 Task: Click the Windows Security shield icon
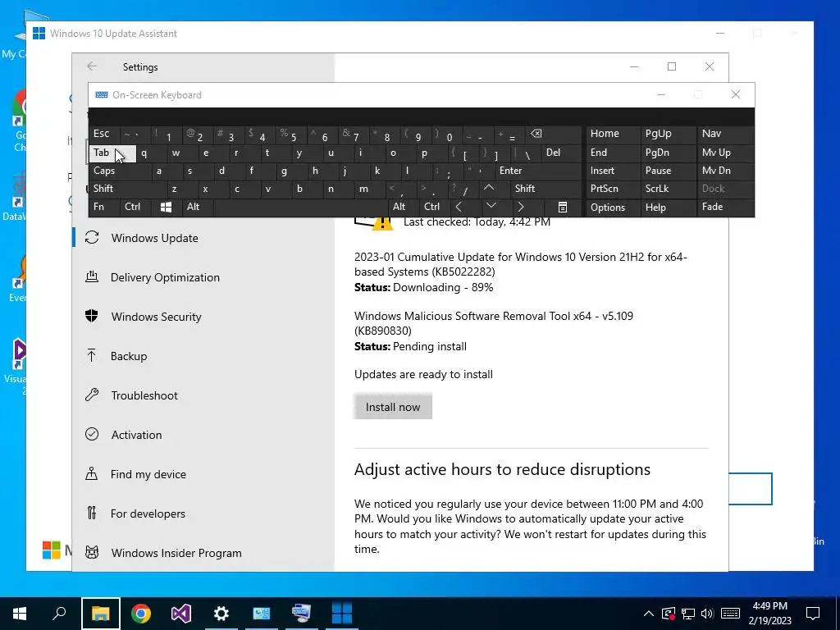click(x=92, y=316)
